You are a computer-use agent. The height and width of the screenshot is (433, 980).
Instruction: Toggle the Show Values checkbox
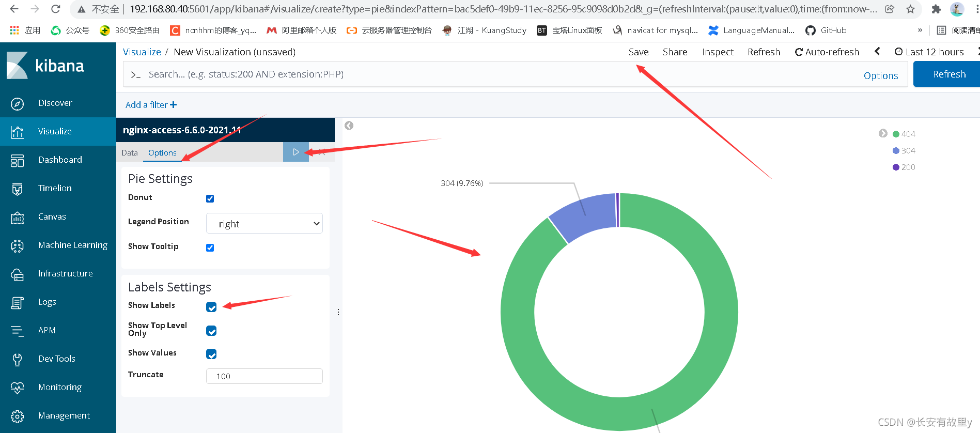(211, 354)
